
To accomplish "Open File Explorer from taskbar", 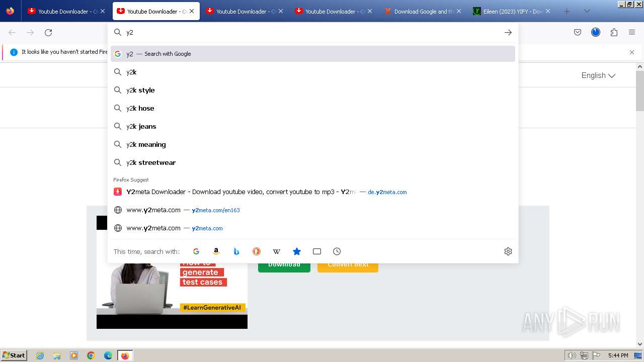I will click(x=57, y=355).
